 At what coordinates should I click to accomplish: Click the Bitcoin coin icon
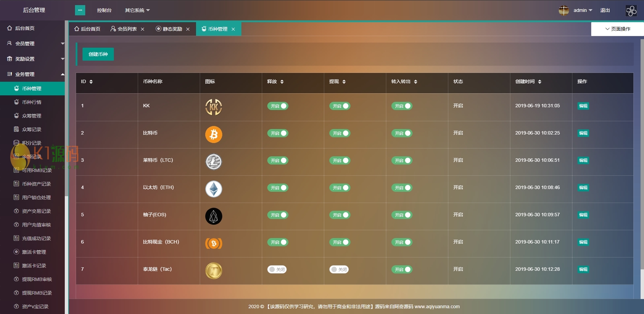[x=214, y=135]
